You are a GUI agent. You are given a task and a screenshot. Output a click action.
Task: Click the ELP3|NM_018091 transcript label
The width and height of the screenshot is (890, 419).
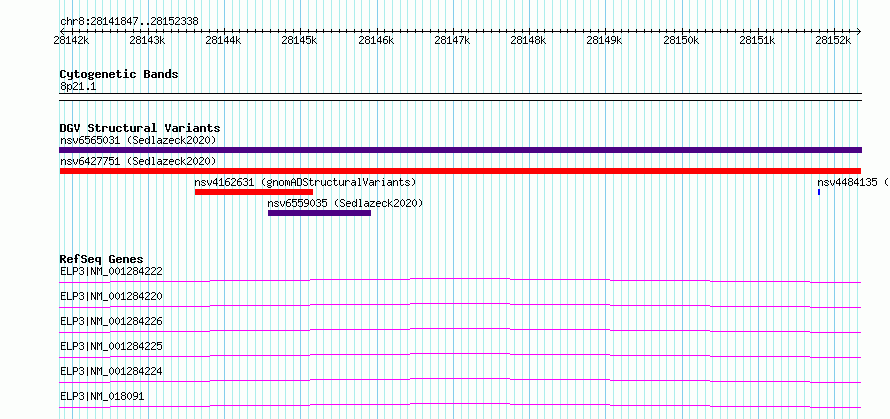[102, 396]
